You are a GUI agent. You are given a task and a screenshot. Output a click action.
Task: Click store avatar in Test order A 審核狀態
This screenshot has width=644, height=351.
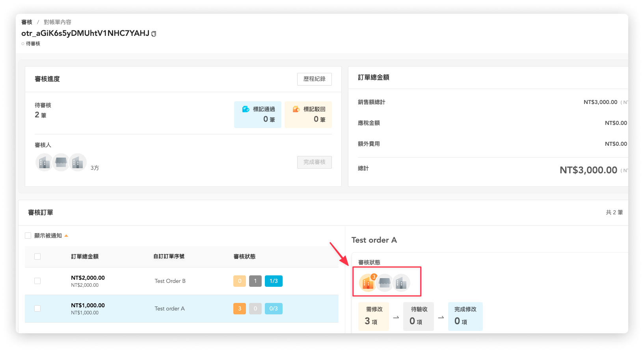pyautogui.click(x=384, y=283)
